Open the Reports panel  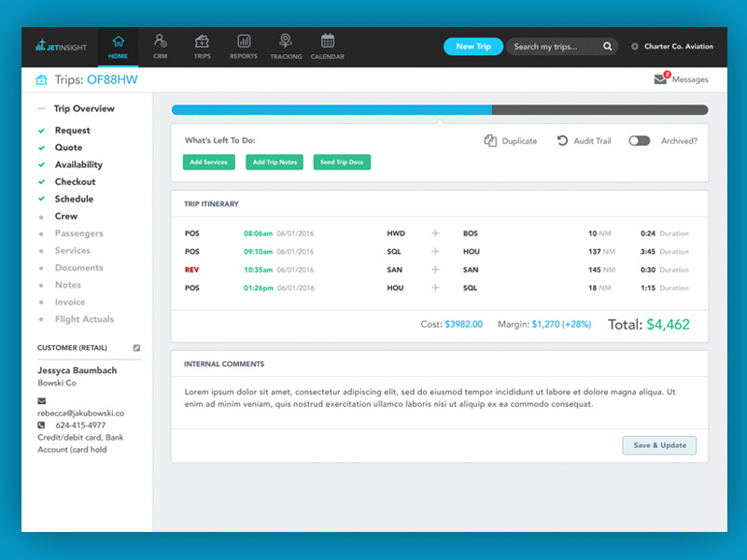(x=243, y=45)
